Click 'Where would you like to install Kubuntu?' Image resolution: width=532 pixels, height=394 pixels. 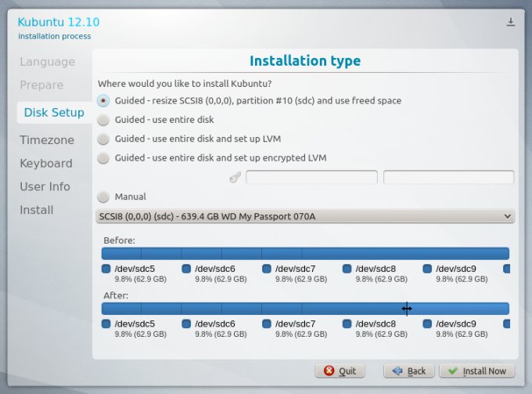tap(185, 84)
